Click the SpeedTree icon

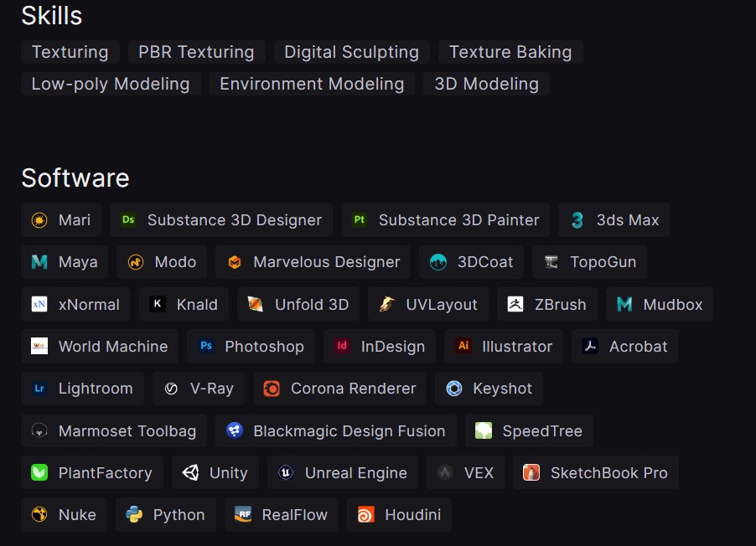point(484,430)
